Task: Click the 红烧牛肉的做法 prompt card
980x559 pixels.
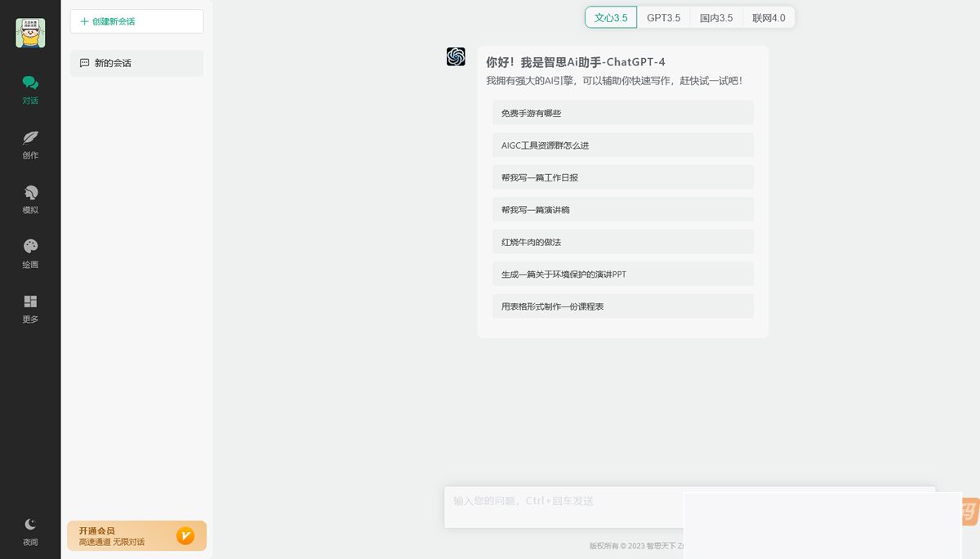Action: coord(622,242)
